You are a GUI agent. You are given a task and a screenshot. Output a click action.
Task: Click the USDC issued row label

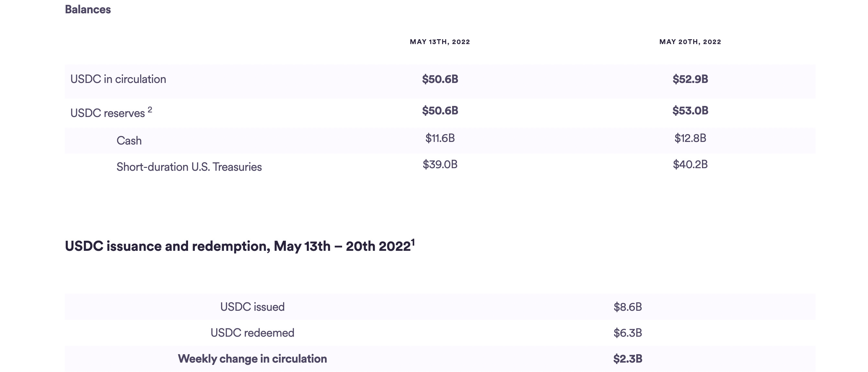pyautogui.click(x=252, y=307)
